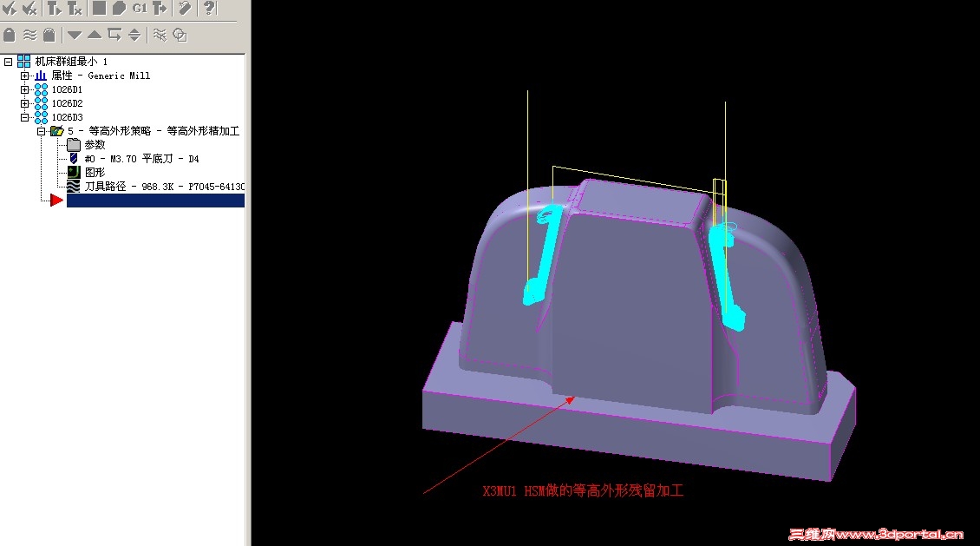Open the 图形 geometry entry

coord(95,172)
